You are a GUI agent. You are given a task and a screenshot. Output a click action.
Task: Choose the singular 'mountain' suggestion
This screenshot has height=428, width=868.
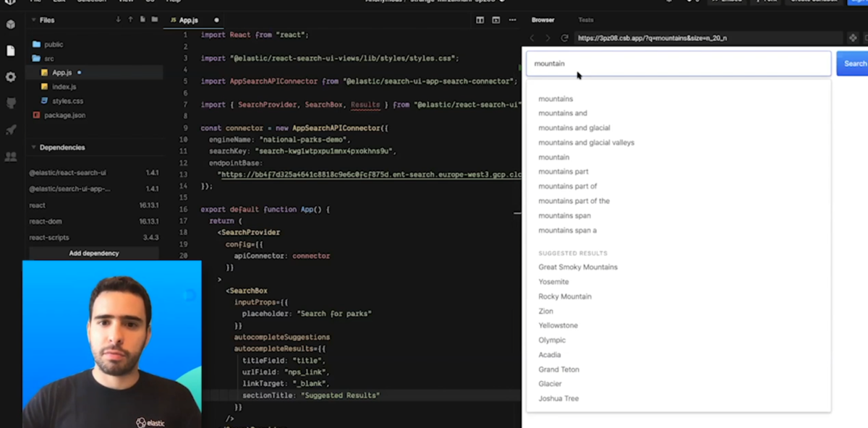coord(553,157)
